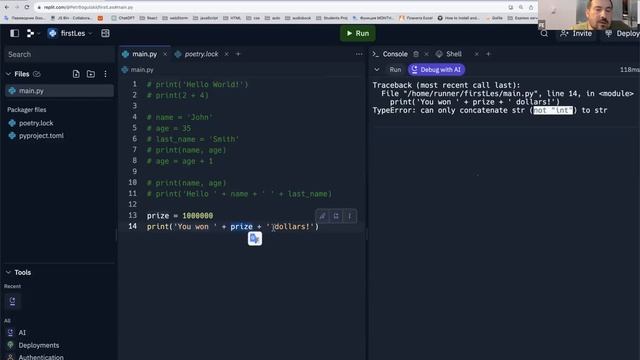
Task: Click the Deploy button
Action: tap(621, 33)
